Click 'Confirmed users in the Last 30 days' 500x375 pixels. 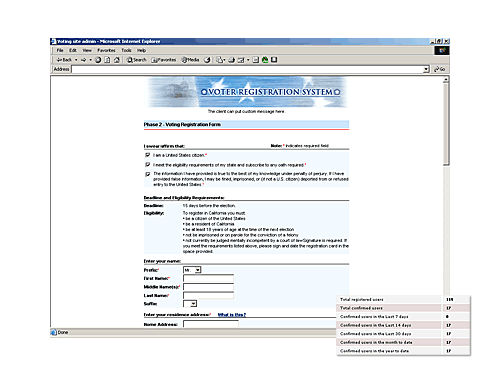tap(403, 334)
